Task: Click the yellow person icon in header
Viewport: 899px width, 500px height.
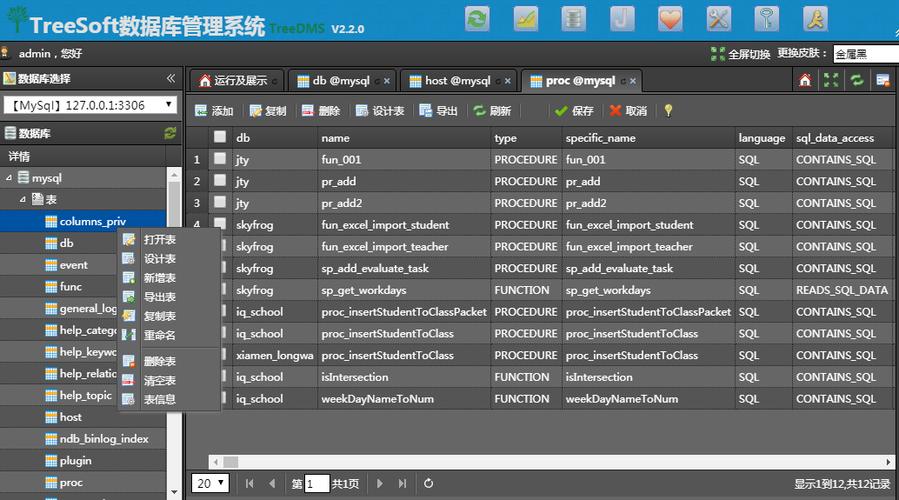Action: (x=815, y=19)
